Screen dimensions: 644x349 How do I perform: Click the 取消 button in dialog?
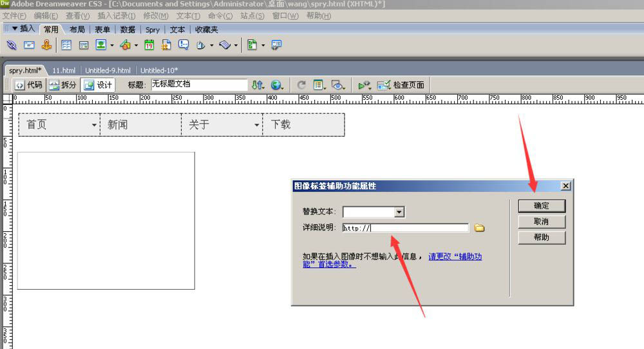click(x=542, y=222)
